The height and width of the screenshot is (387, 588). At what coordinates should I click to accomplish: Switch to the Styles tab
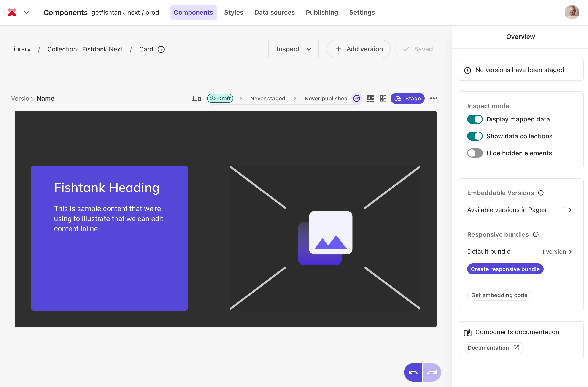tap(233, 12)
